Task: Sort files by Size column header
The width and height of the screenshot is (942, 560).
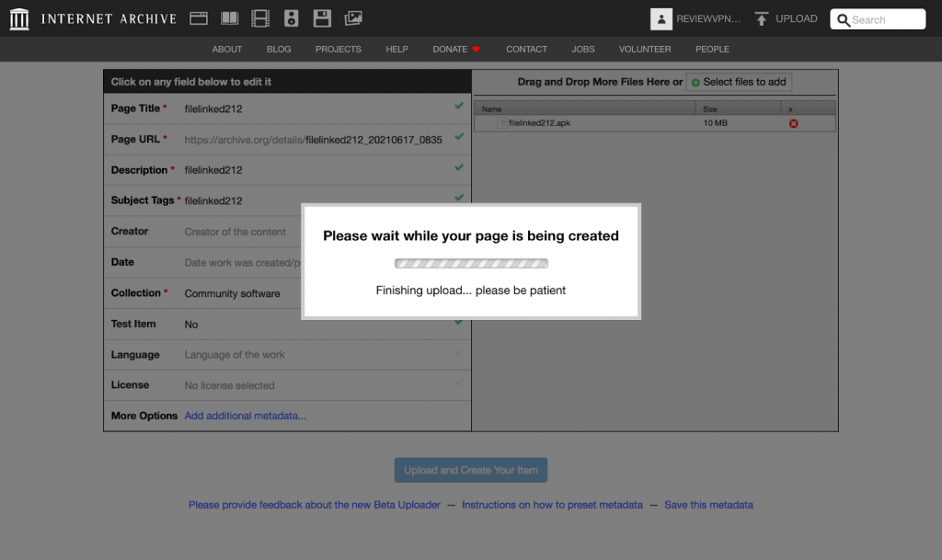Action: pyautogui.click(x=739, y=109)
